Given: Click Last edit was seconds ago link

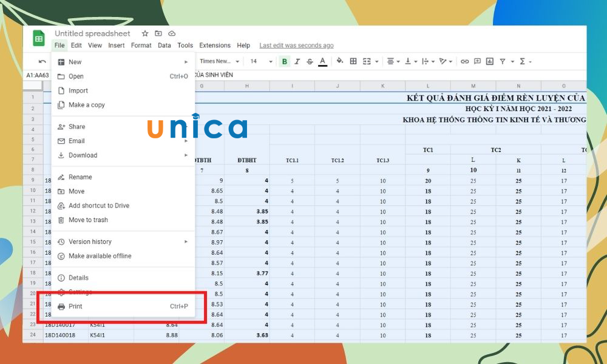Looking at the screenshot, I should click(x=297, y=45).
